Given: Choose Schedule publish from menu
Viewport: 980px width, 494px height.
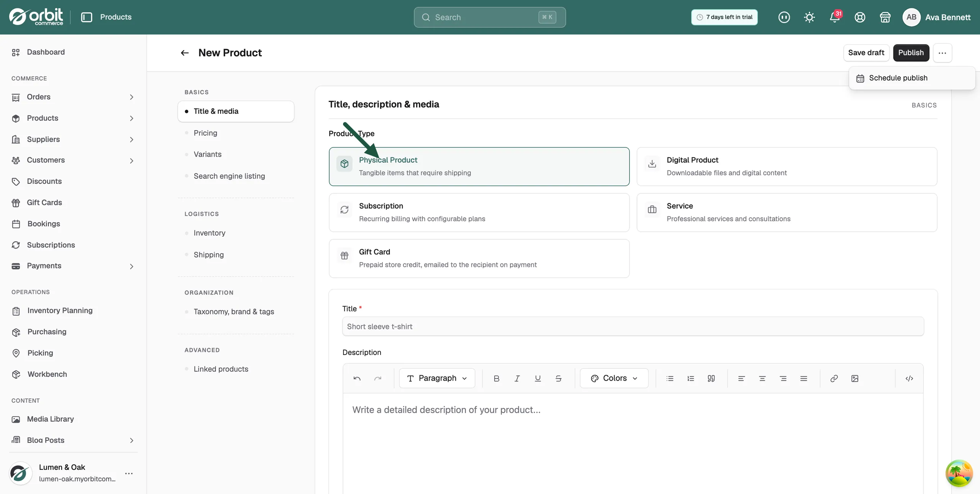Looking at the screenshot, I should coord(912,78).
